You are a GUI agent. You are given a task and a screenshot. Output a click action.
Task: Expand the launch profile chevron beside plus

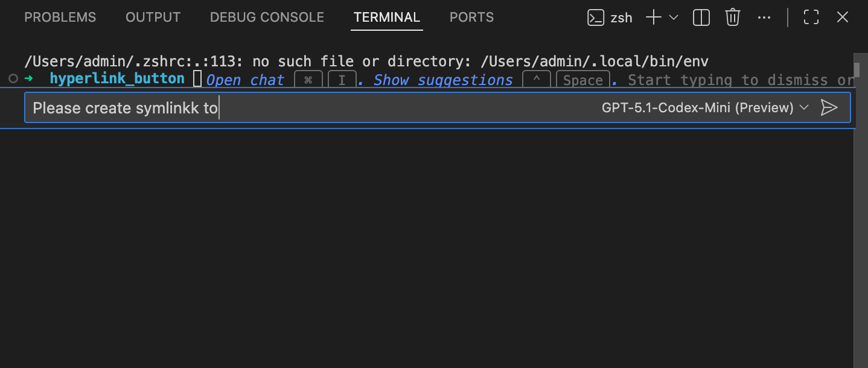coord(674,17)
